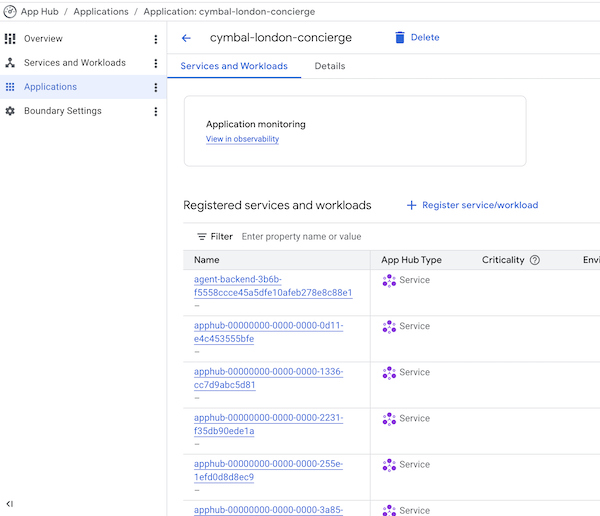Image resolution: width=600 pixels, height=516 pixels.
Task: Open the apphub-00000000-0000-0000-3a85 service link
Action: coord(269,510)
